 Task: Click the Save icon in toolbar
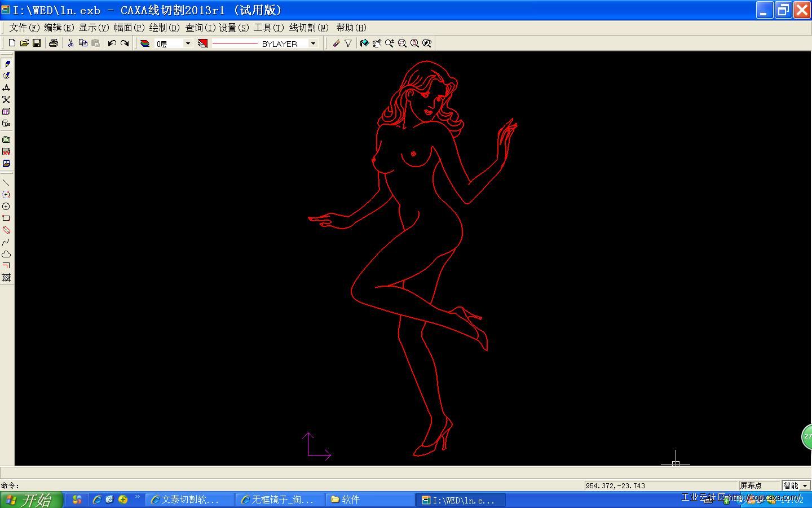(x=37, y=43)
